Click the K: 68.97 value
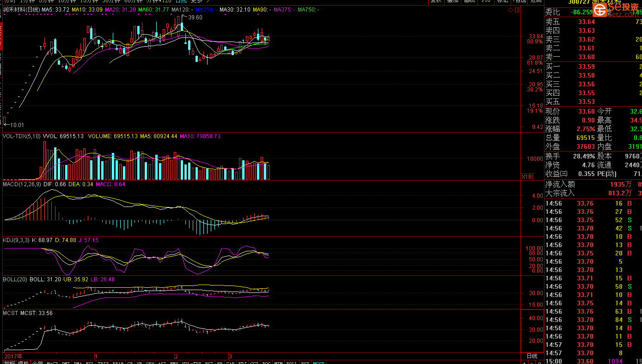Viewport: 642px width, 364px height. [42, 240]
